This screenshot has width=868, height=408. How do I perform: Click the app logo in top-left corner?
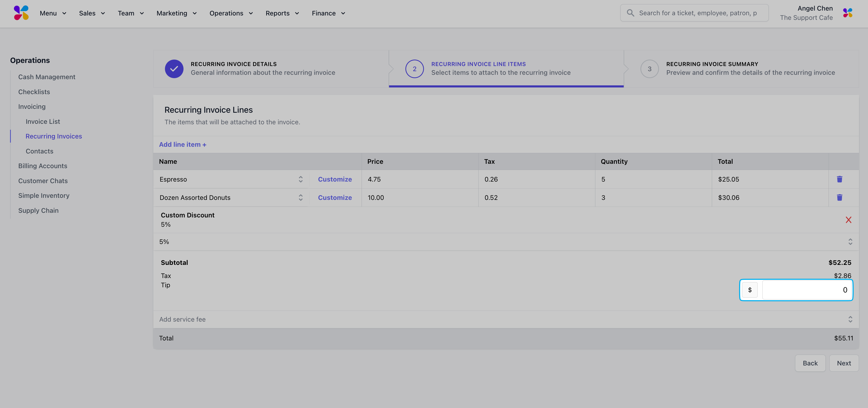[21, 13]
